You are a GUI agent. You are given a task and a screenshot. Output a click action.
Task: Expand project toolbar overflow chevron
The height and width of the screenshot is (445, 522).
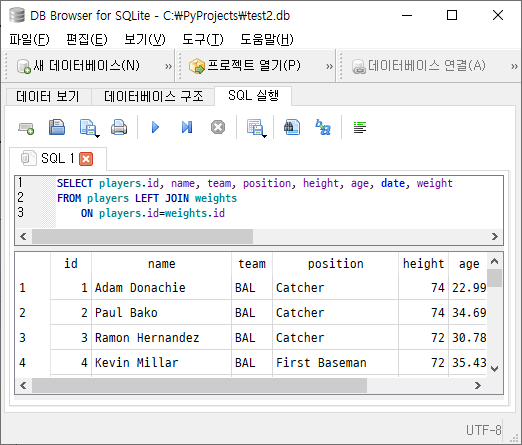point(329,66)
